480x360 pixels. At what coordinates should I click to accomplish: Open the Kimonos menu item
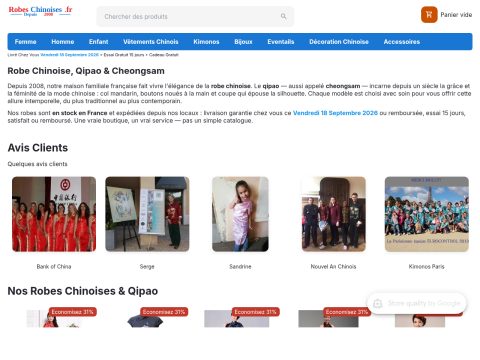[x=206, y=42]
